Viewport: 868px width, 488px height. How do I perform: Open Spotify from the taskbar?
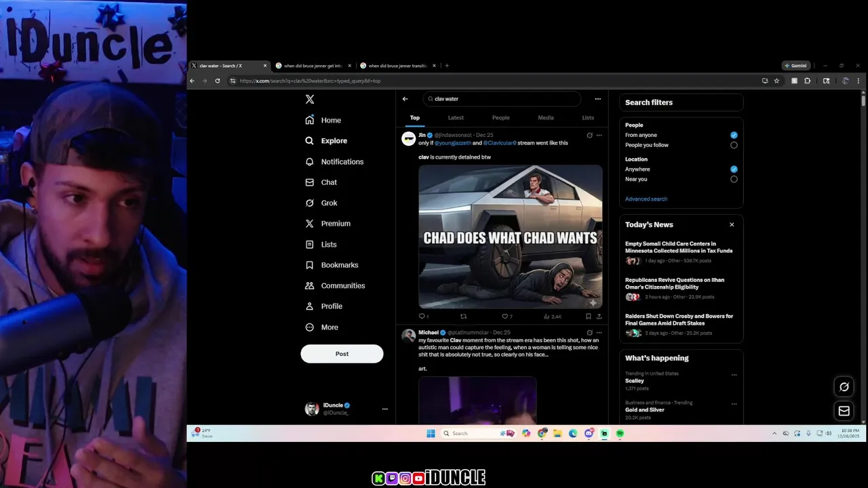click(x=620, y=434)
